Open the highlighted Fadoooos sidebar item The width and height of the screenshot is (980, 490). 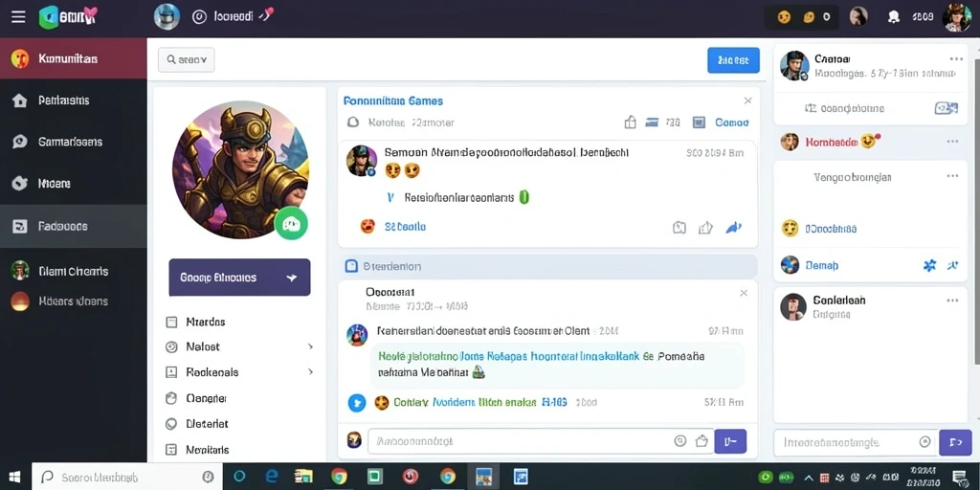(x=73, y=226)
